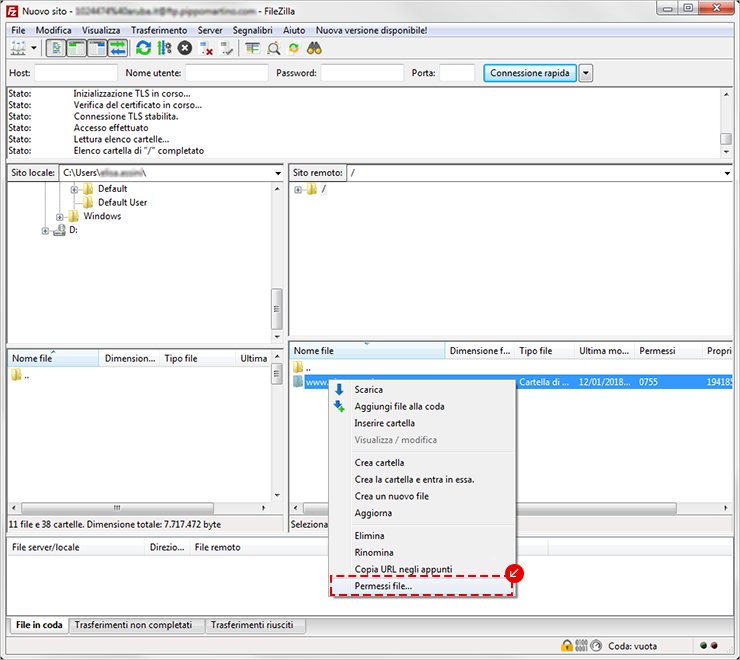This screenshot has height=660, width=740.
Task: Toggle local directory tree display
Action: coord(76,48)
